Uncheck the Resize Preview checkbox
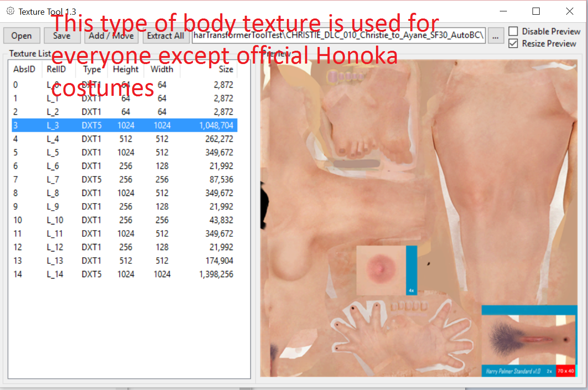The width and height of the screenshot is (588, 390). click(x=513, y=44)
